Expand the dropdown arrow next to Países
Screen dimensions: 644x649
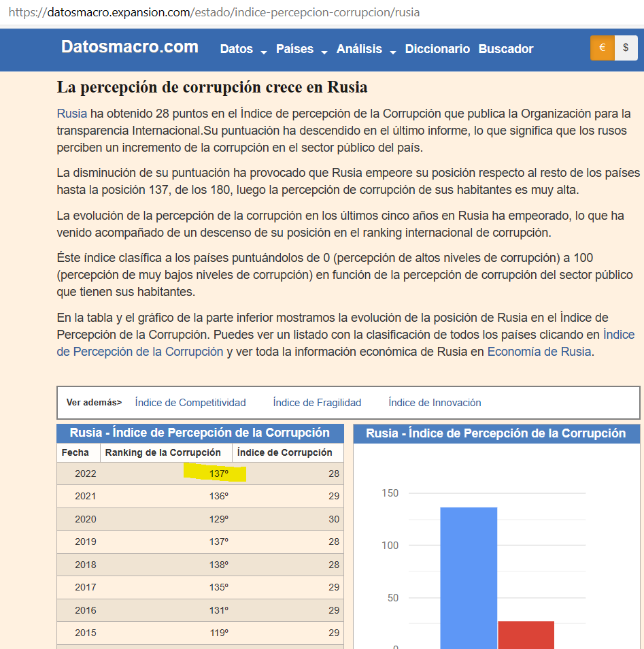coord(324,52)
